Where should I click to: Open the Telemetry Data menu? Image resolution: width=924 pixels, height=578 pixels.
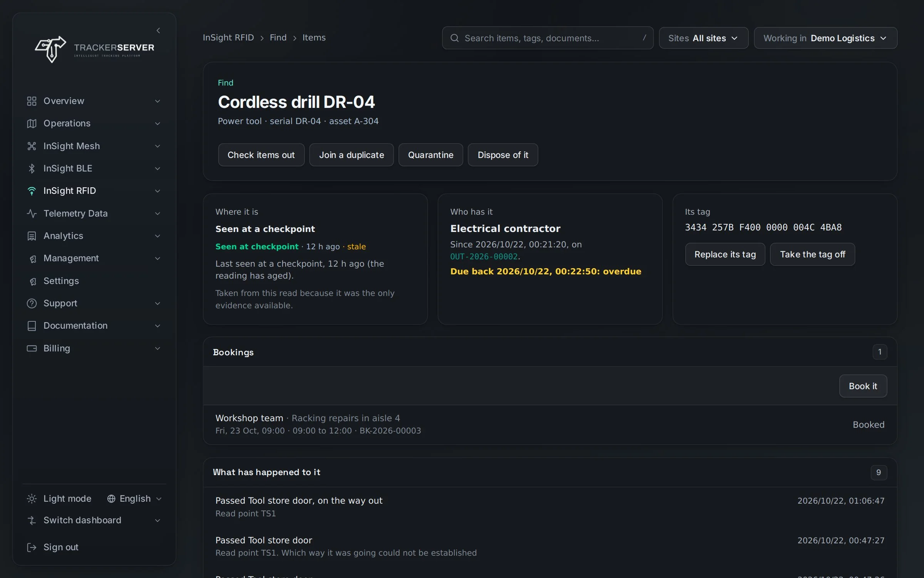(x=94, y=213)
